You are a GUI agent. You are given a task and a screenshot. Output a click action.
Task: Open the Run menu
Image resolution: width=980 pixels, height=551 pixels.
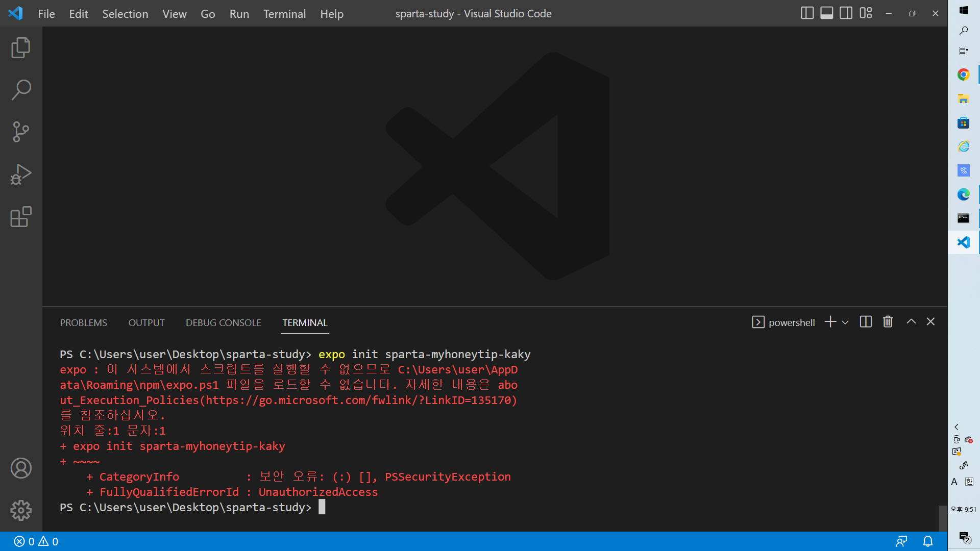[x=239, y=14]
